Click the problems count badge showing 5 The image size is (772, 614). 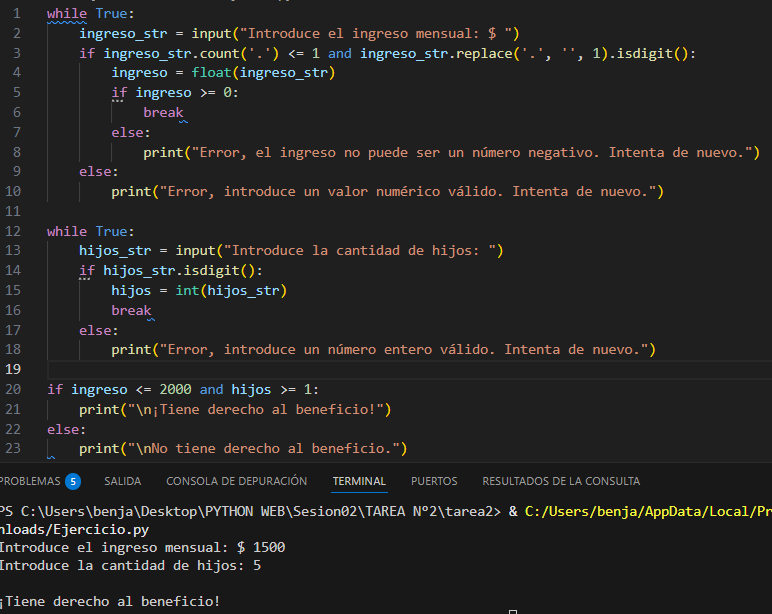pos(73,481)
